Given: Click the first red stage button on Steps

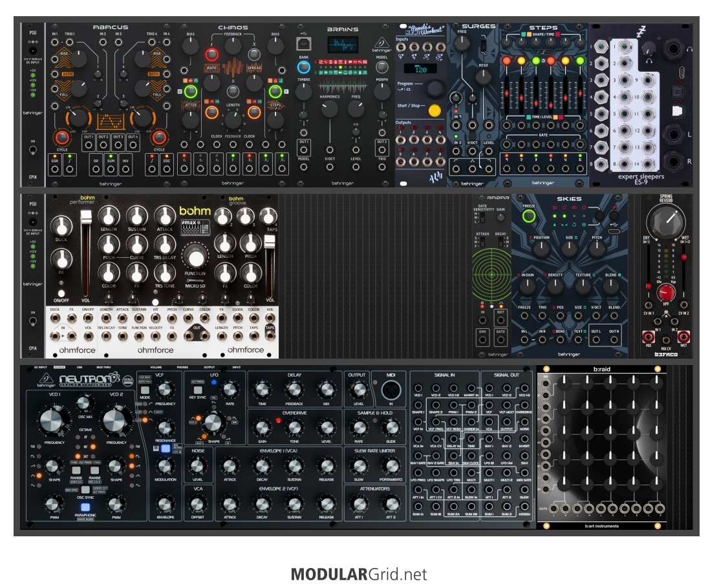Looking at the screenshot, I should click(x=507, y=61).
